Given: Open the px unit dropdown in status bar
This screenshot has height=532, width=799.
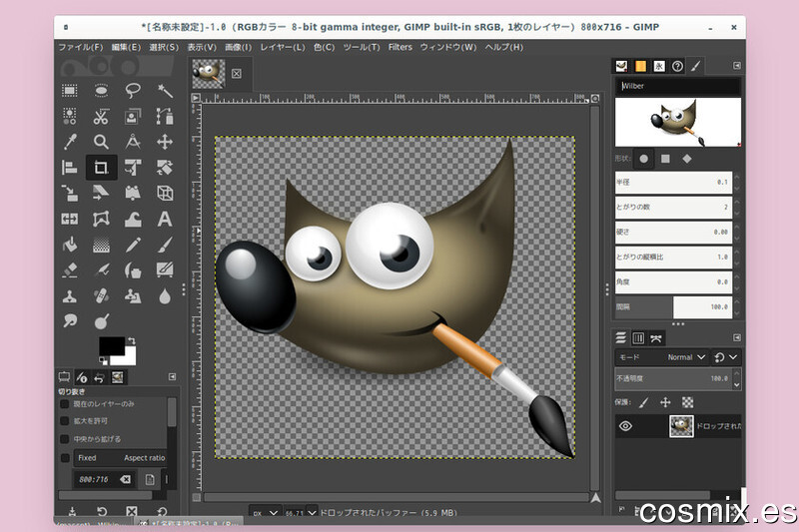Looking at the screenshot, I should pos(265,512).
